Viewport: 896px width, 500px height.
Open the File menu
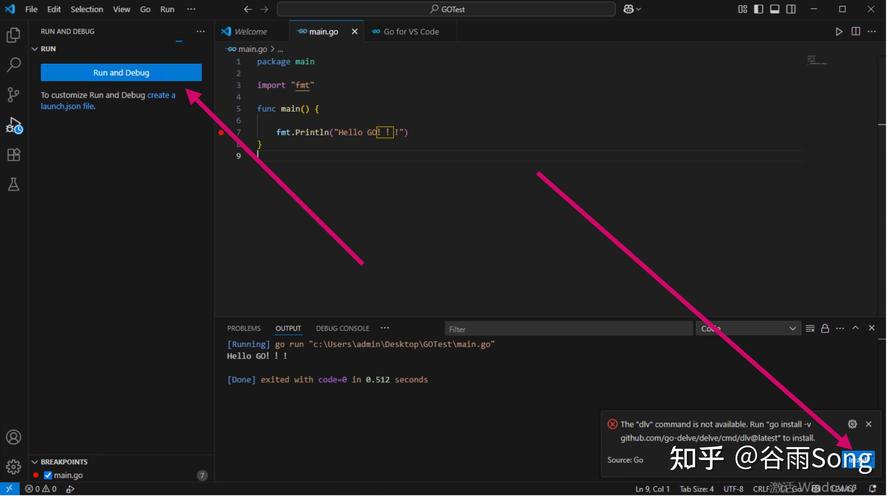tap(31, 9)
